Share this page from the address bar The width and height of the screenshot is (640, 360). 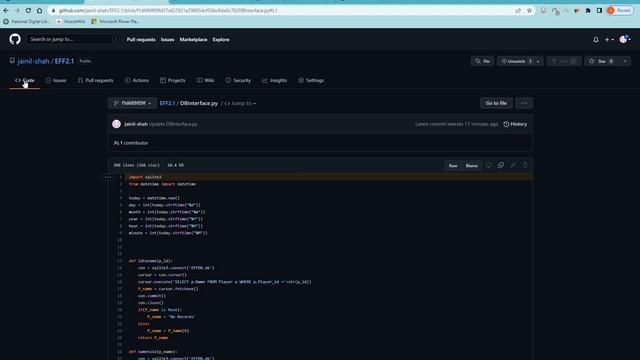pos(518,11)
